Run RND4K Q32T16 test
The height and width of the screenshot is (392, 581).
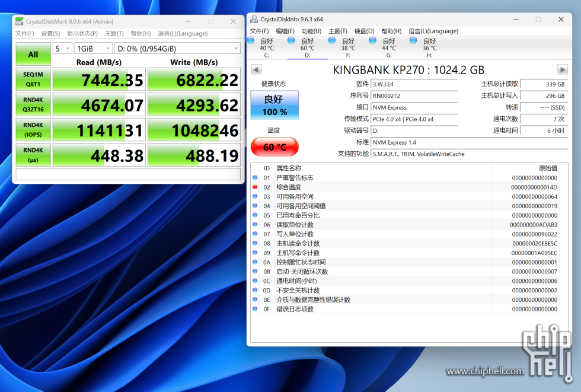33,104
